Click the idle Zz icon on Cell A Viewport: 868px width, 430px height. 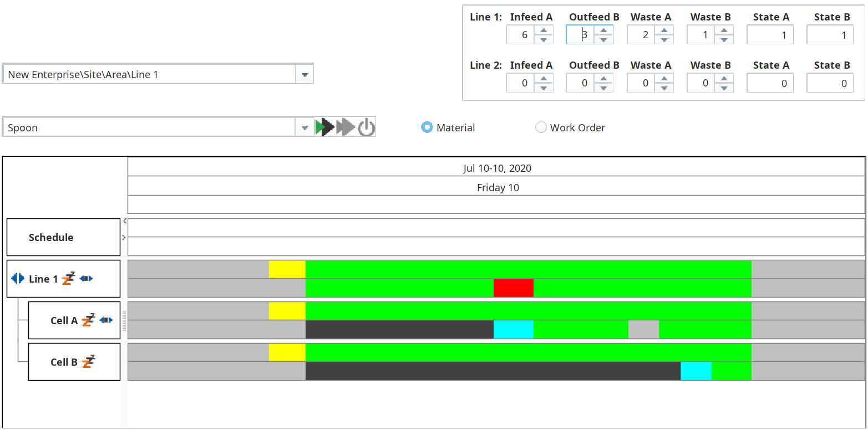click(x=88, y=320)
